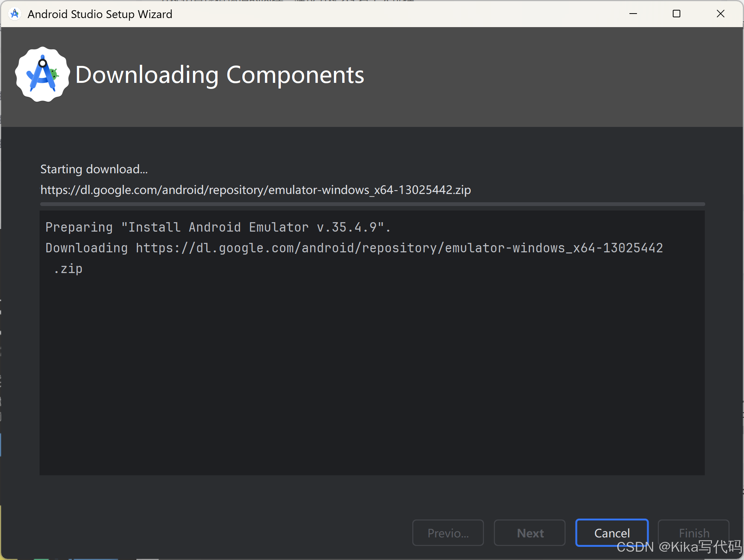Click the emulator zip download URL text
This screenshot has height=560, width=744.
[256, 190]
